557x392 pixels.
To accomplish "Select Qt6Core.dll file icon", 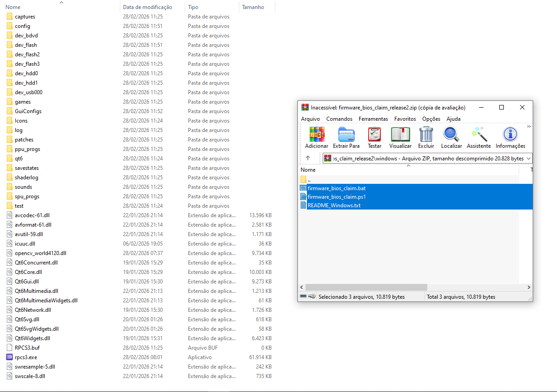I will 9,272.
